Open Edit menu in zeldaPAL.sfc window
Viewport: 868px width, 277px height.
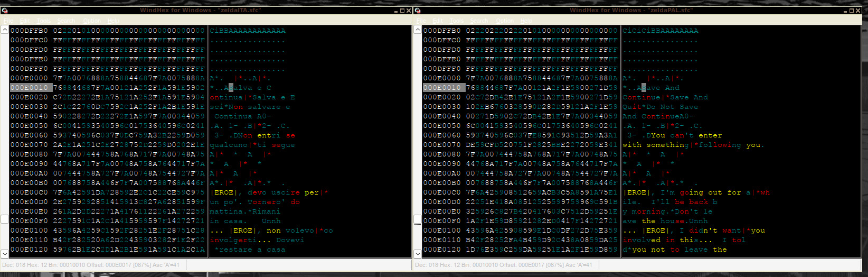[438, 21]
